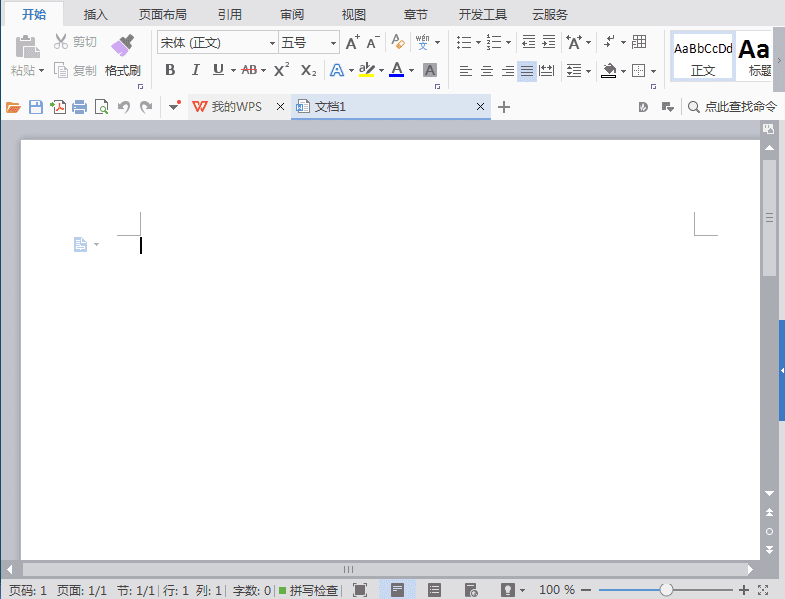This screenshot has height=599, width=785.
Task: Click 点此查找命令 command search
Action: pos(732,107)
